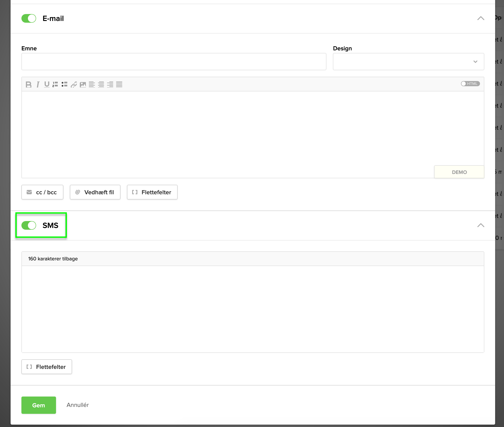Insert a bulleted list
Screen dimensions: 504x427
[x=64, y=84]
